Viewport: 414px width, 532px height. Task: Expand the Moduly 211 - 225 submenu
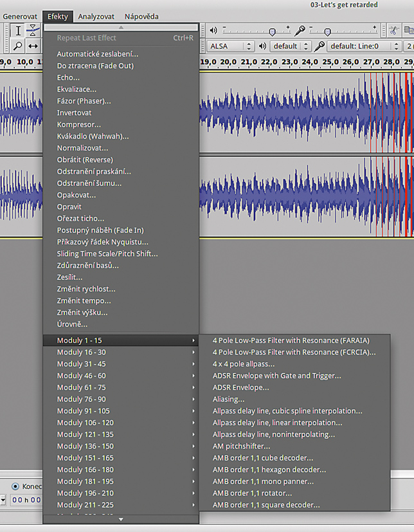[x=121, y=505]
